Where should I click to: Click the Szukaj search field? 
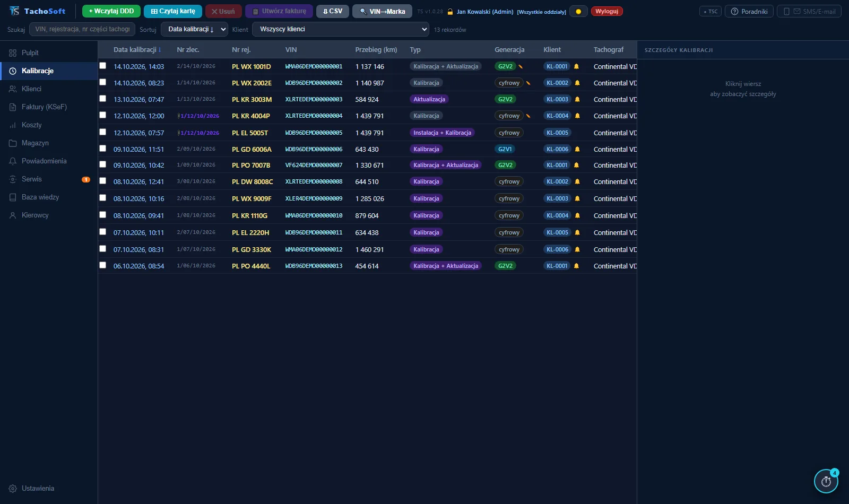[82, 29]
